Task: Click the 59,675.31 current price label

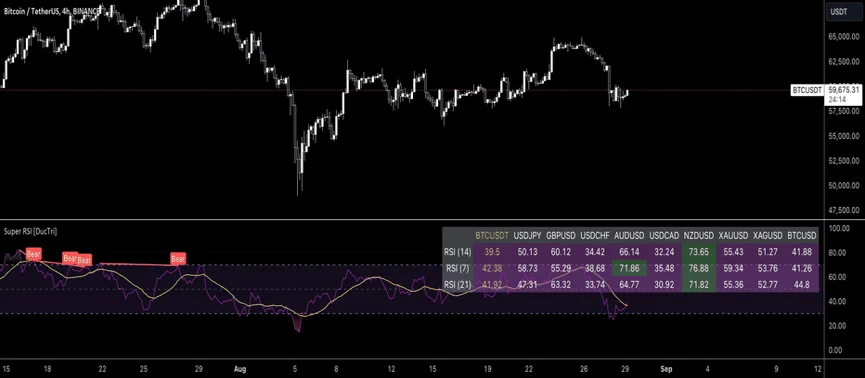Action: pyautogui.click(x=844, y=89)
